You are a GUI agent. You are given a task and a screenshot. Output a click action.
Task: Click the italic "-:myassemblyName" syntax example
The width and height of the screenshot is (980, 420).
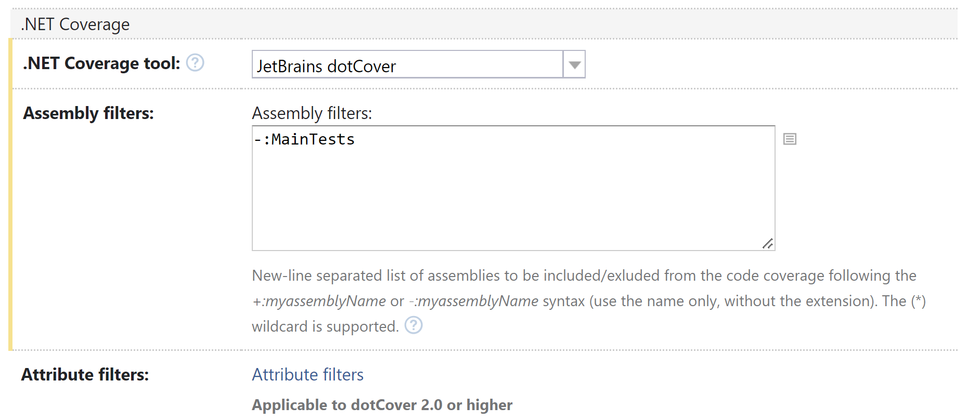pos(473,301)
